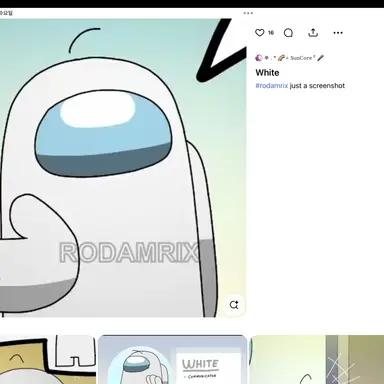
Task: Open the bottom-right cracked wall pin
Action: pyautogui.click(x=317, y=359)
